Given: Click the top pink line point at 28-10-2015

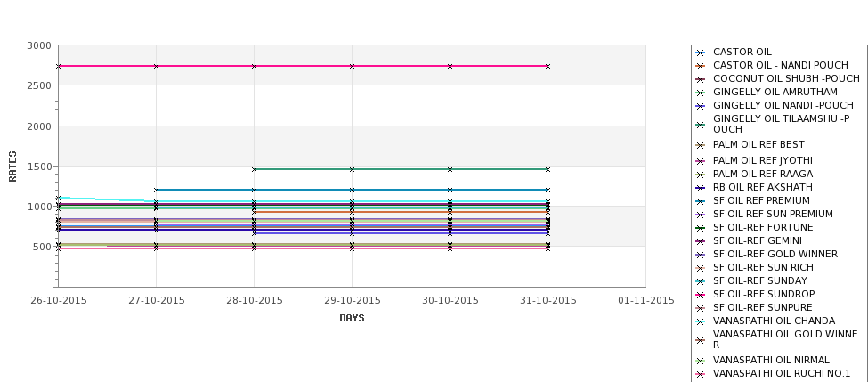Looking at the screenshot, I should pyautogui.click(x=254, y=67).
